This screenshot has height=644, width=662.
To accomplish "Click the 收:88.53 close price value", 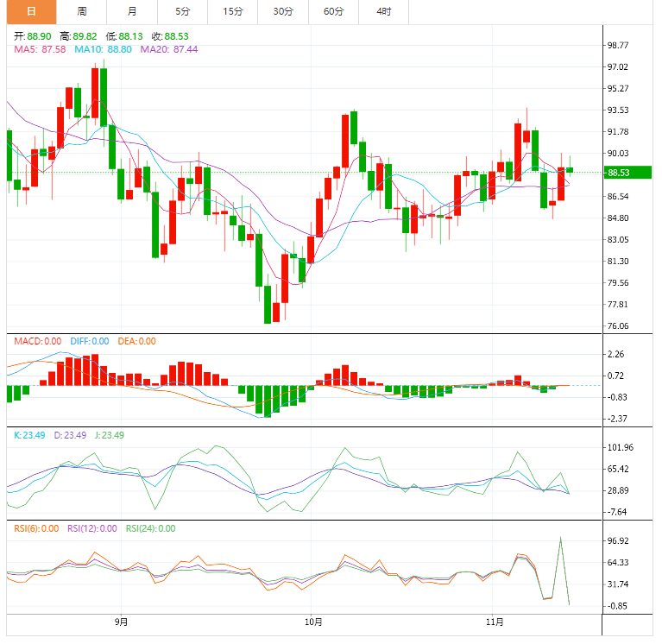I will (170, 36).
